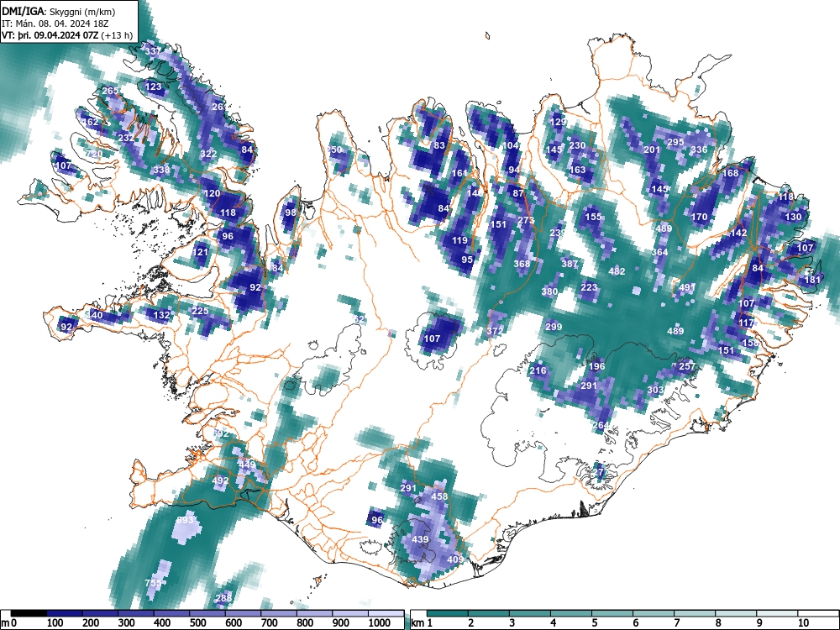Viewport: 840px width, 630px height.
Task: Click the 387 visibility value
Action: 570,264
